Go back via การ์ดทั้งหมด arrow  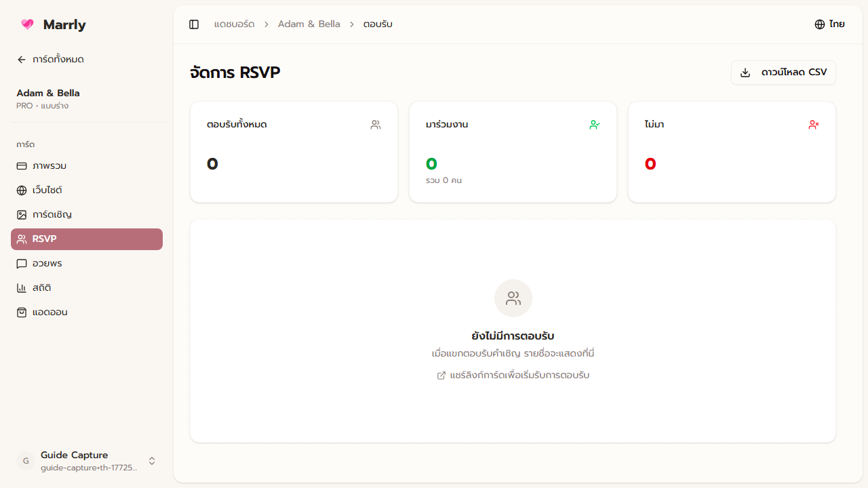[x=21, y=60]
